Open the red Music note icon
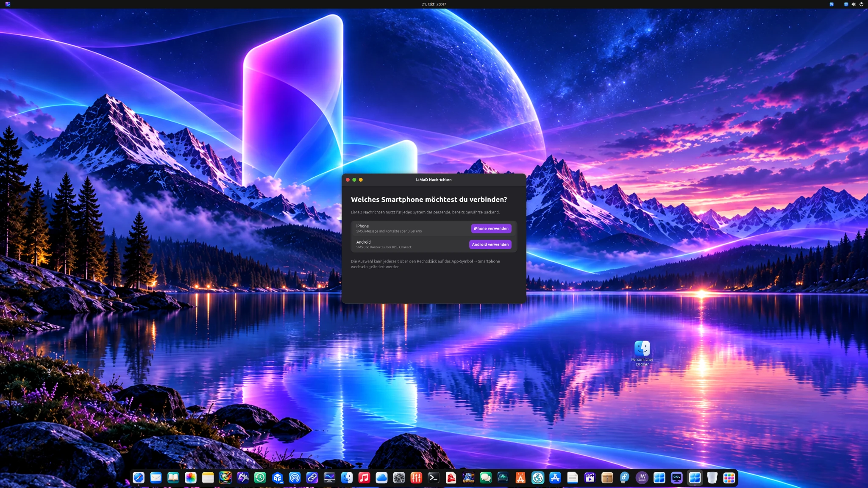 click(x=364, y=478)
